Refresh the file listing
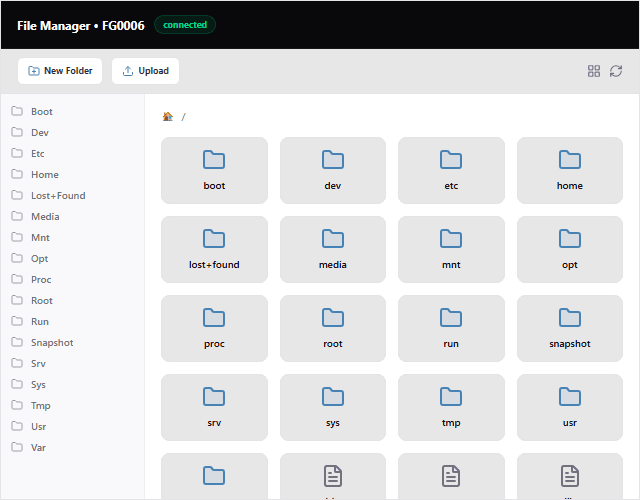Screen dimensions: 640x500 pos(616,71)
